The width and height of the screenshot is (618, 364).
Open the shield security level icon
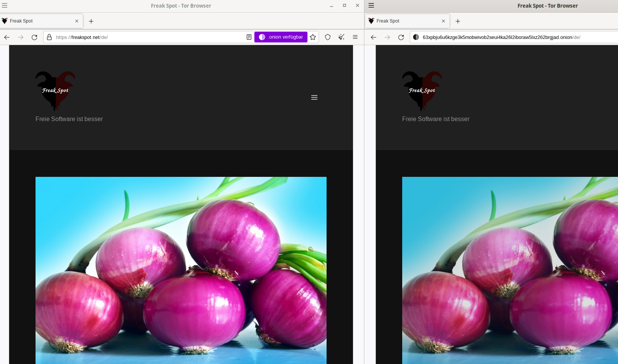click(x=328, y=37)
